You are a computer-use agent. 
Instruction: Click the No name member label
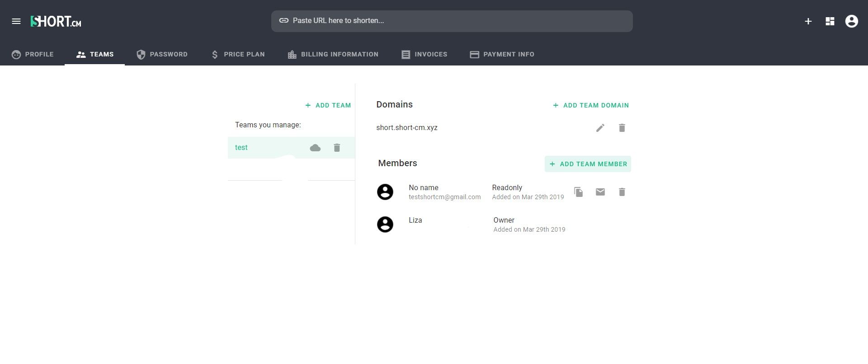point(424,187)
